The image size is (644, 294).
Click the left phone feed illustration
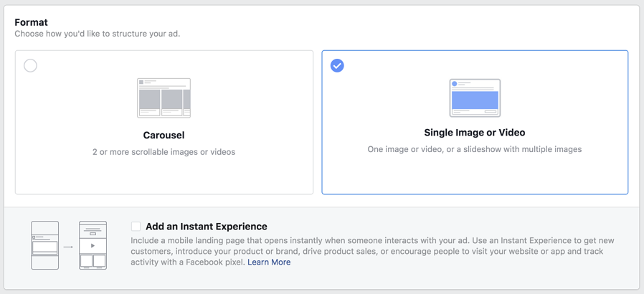(x=44, y=245)
